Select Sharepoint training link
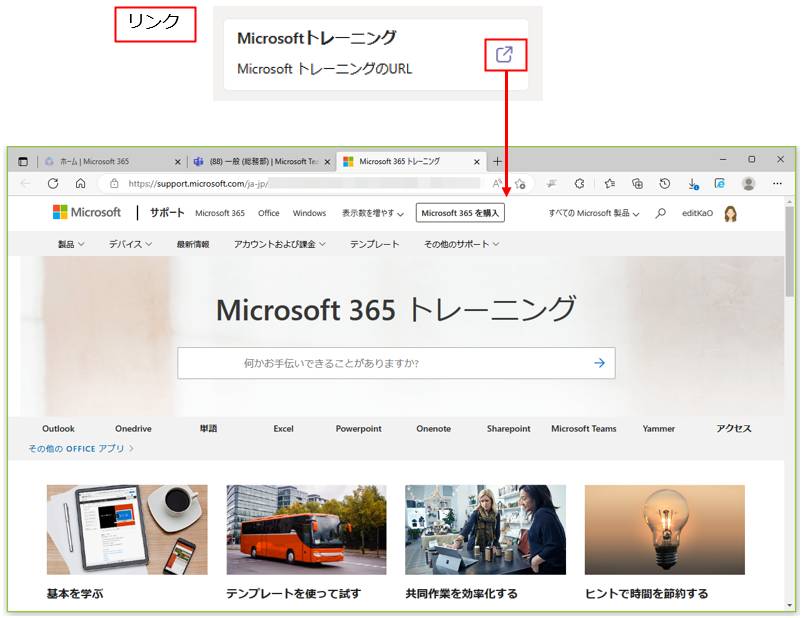Viewport: 803px width, 618px height. tap(509, 429)
